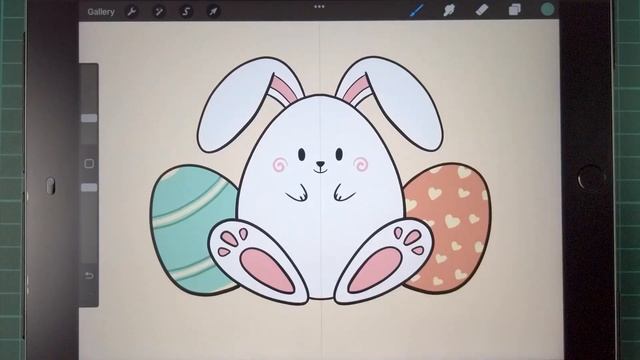Click the brush opacity slider handle

click(x=89, y=188)
